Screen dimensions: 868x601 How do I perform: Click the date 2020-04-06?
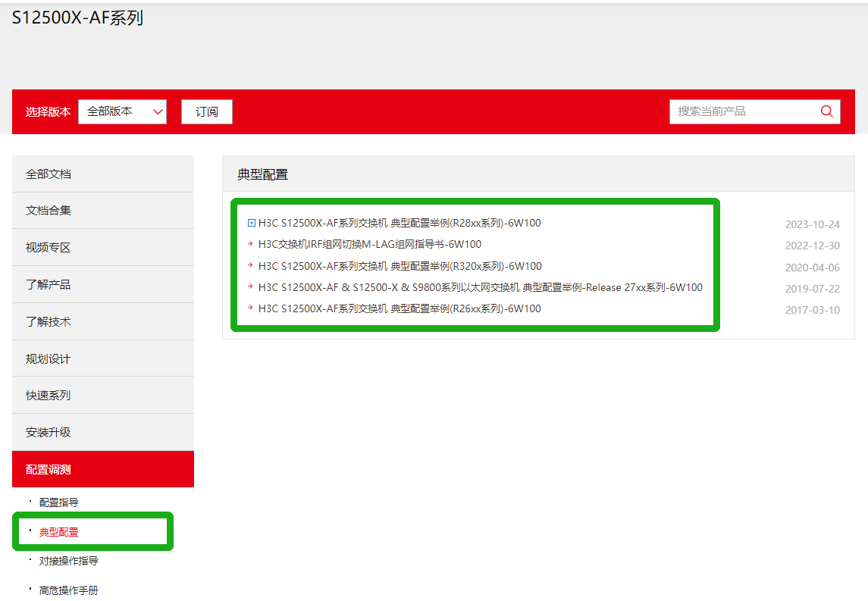pyautogui.click(x=812, y=268)
